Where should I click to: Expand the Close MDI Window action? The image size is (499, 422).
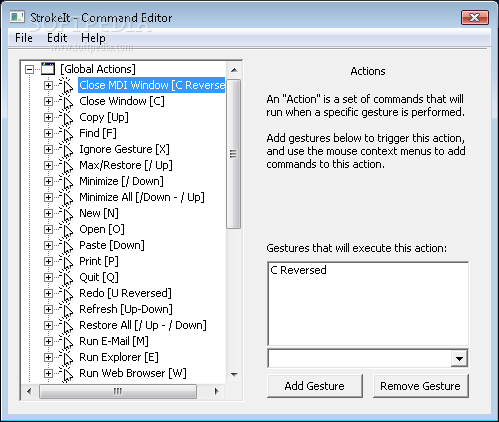pos(48,85)
